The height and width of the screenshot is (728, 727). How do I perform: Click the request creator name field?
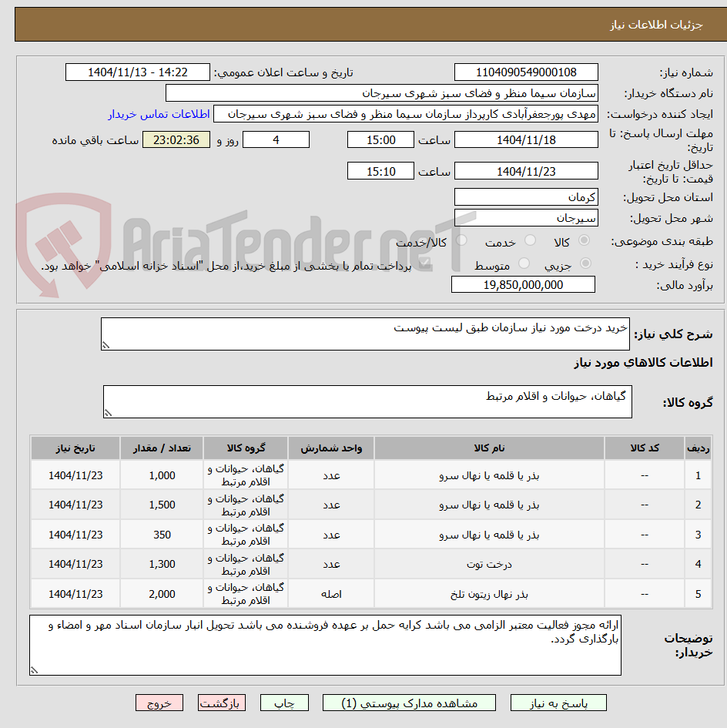[x=406, y=114]
